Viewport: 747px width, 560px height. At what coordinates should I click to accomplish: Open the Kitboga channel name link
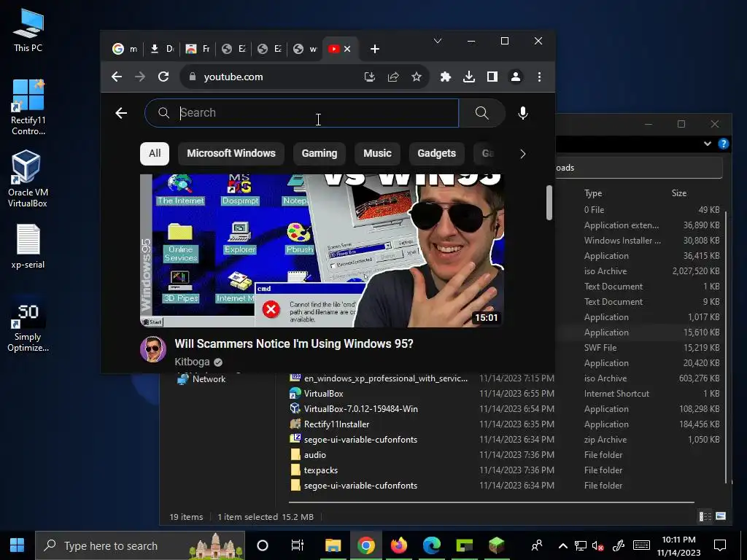[x=192, y=362]
